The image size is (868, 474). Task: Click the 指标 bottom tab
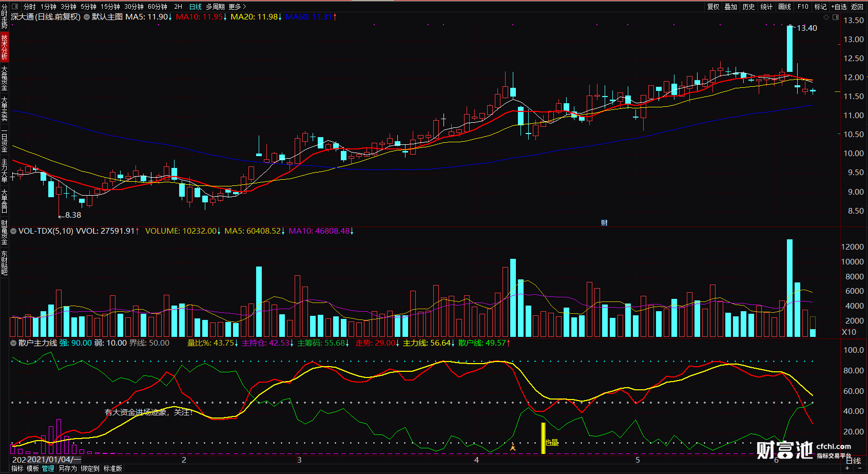pos(17,468)
